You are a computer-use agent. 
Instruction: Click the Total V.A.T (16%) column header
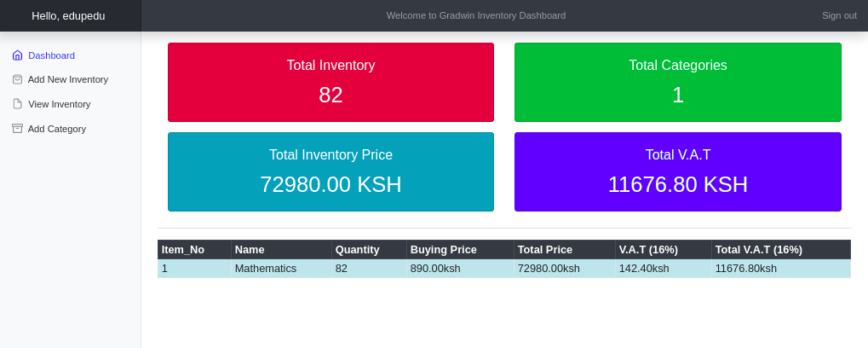(x=758, y=250)
